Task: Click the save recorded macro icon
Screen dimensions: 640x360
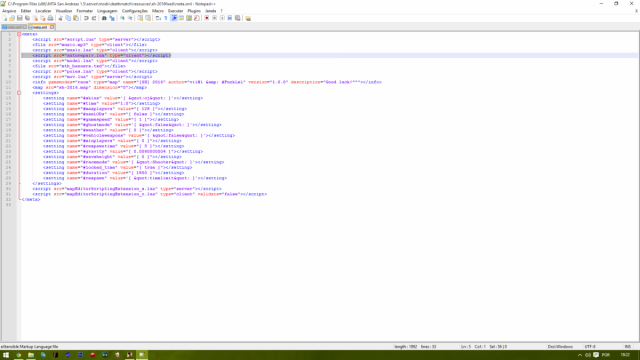Action: pos(238,18)
